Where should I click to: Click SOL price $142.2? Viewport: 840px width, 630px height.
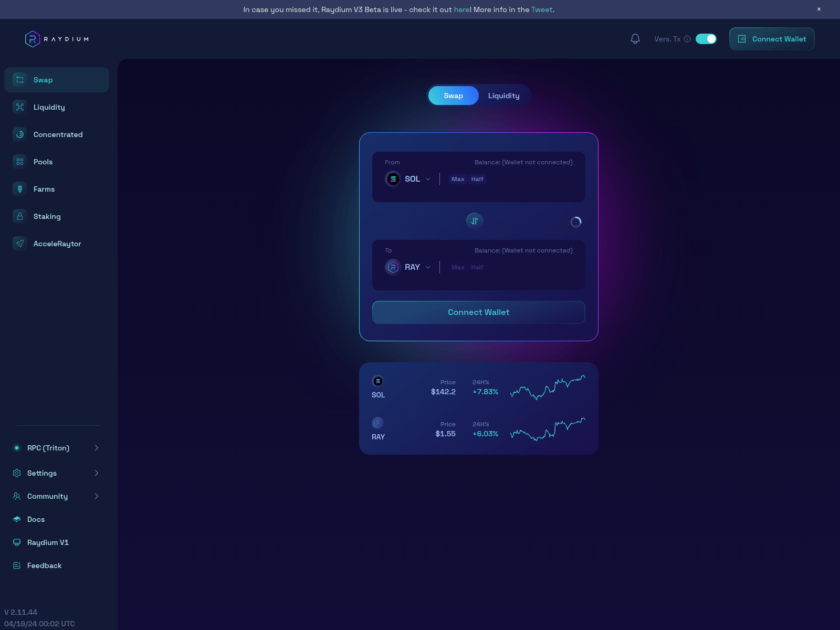point(443,392)
